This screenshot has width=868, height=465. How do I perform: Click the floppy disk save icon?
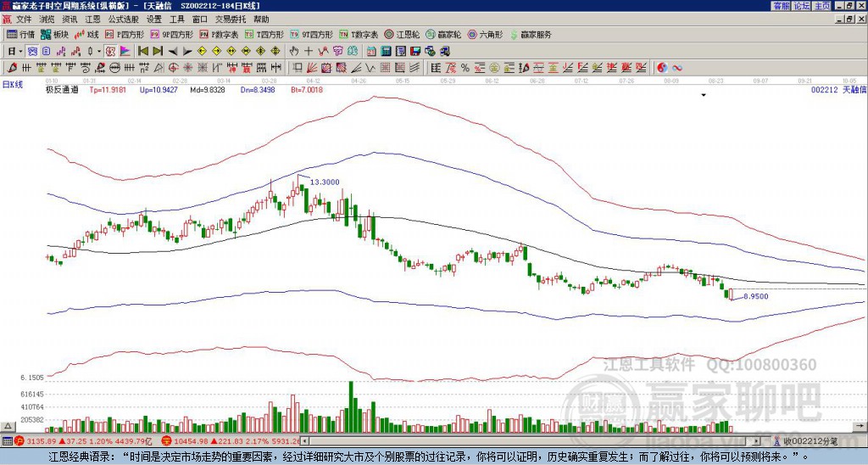(415, 52)
